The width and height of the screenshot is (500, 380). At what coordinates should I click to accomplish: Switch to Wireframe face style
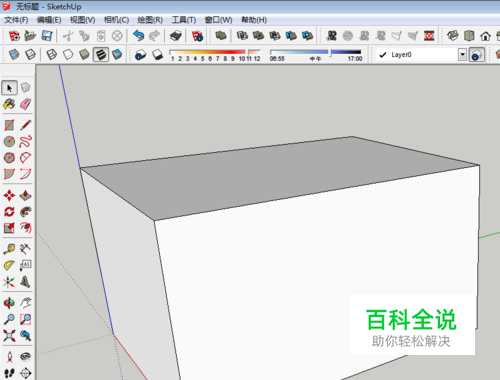pos(52,54)
